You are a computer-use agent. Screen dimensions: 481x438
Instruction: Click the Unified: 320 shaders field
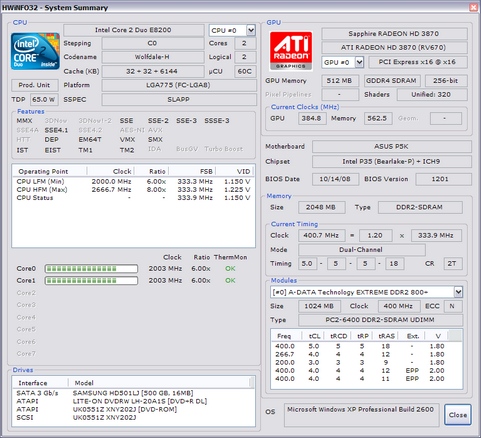pyautogui.click(x=432, y=94)
